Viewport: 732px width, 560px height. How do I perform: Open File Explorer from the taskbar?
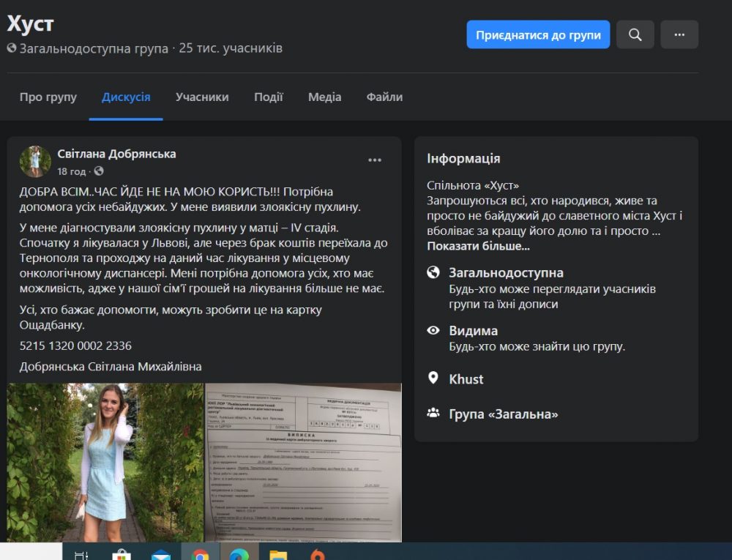pos(278,554)
